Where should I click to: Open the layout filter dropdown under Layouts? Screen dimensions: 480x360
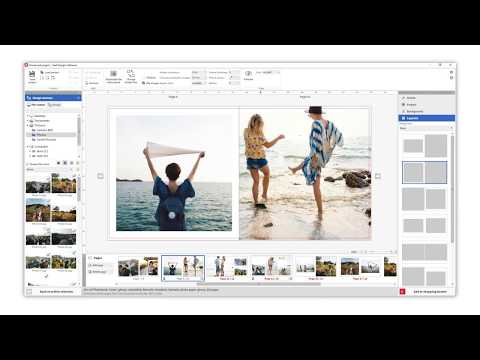click(x=426, y=128)
